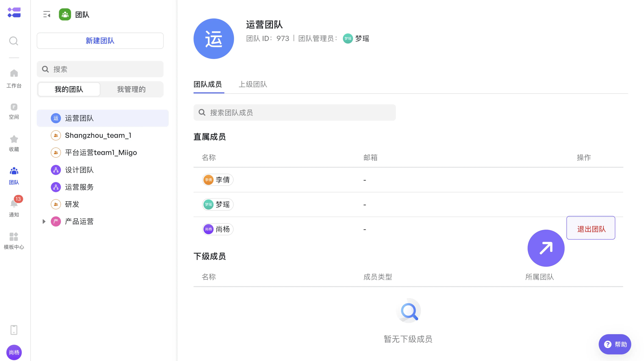Click the 运营团队 page title
The image size is (644, 361).
point(264,25)
